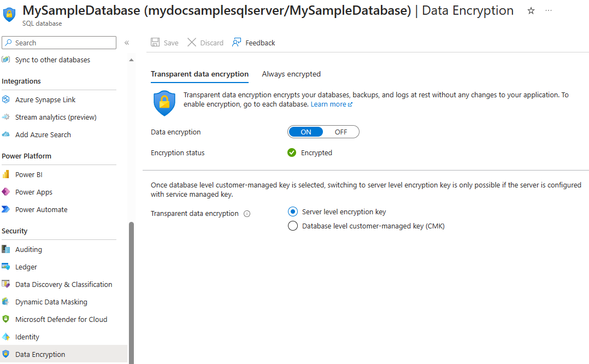The image size is (589, 364).
Task: Favorite this database with the star
Action: 531,10
